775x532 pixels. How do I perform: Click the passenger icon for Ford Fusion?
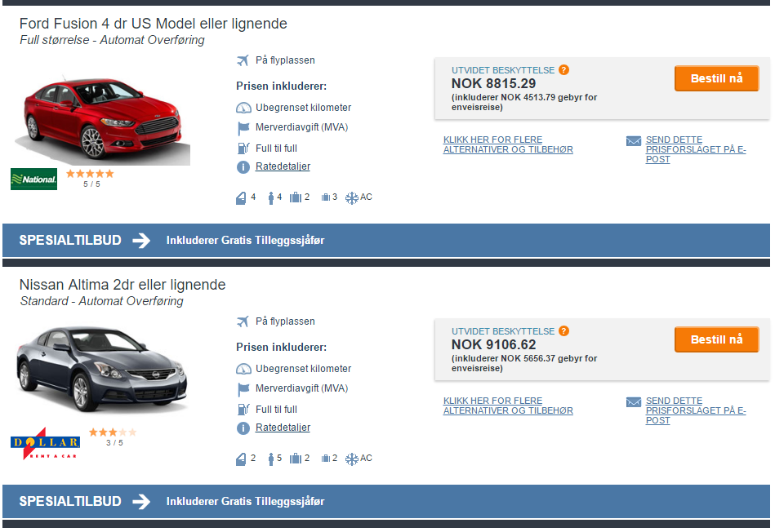[271, 198]
